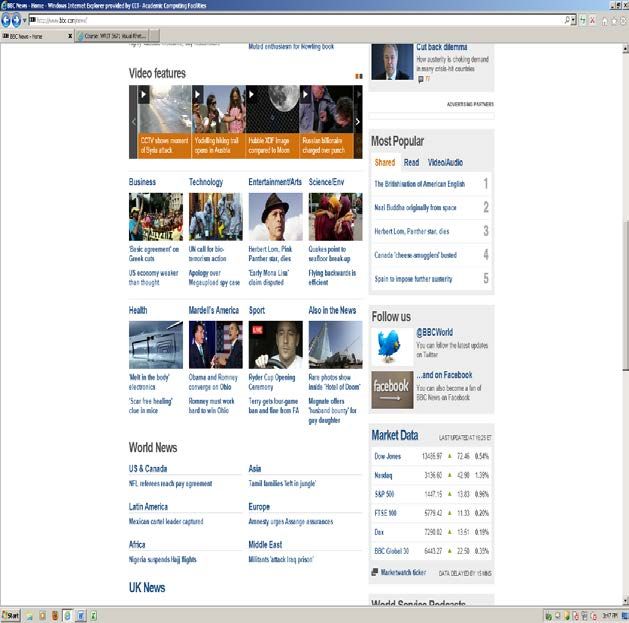This screenshot has width=629, height=623.
Task: Select the Video/Audio tab in Most Popular
Action: [x=445, y=162]
